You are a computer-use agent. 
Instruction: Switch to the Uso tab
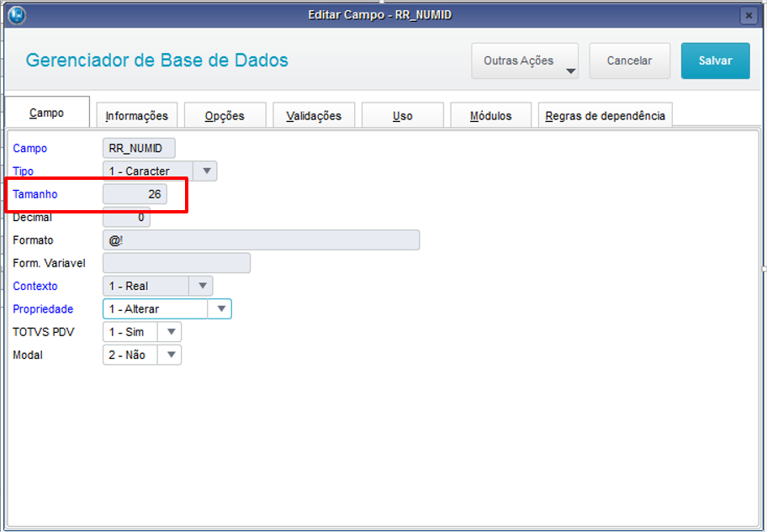coord(403,116)
